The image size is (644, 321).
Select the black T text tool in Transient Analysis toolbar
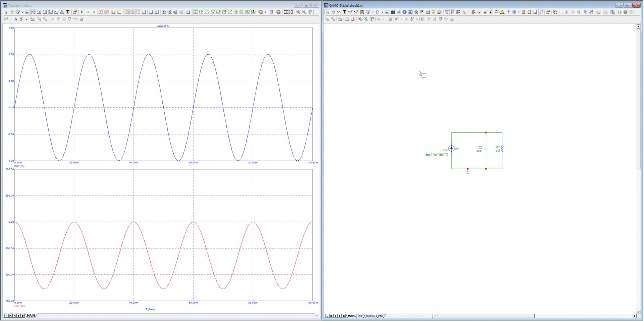[x=68, y=12]
